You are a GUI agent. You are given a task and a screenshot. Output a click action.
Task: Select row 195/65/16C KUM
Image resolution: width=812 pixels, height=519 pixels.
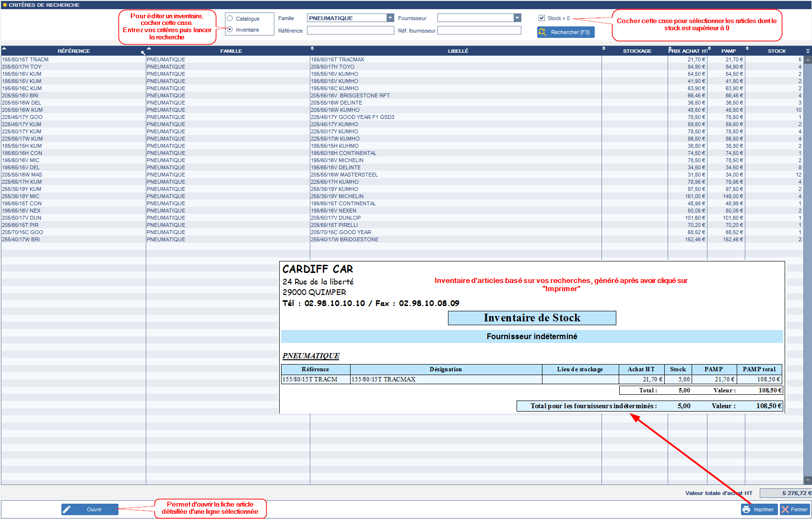pyautogui.click(x=402, y=88)
